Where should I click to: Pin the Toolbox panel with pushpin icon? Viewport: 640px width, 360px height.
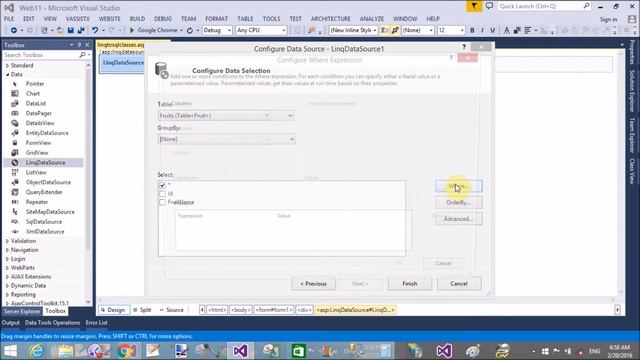pos(79,45)
